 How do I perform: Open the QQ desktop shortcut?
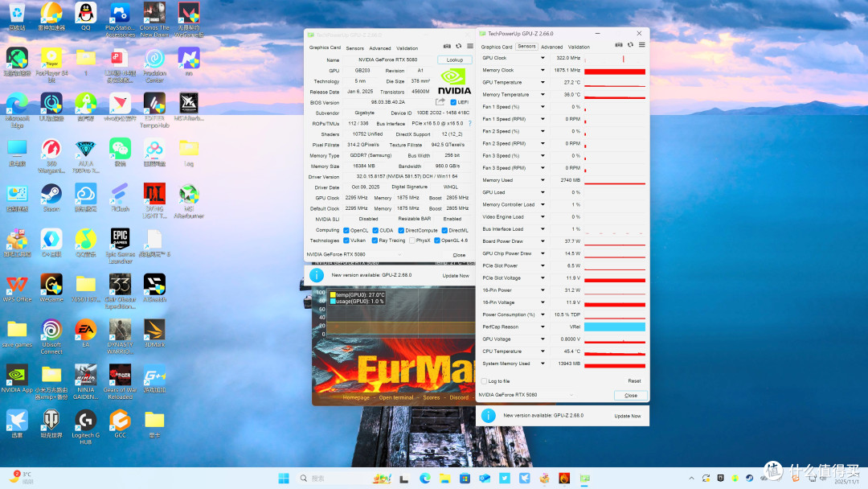[x=86, y=16]
